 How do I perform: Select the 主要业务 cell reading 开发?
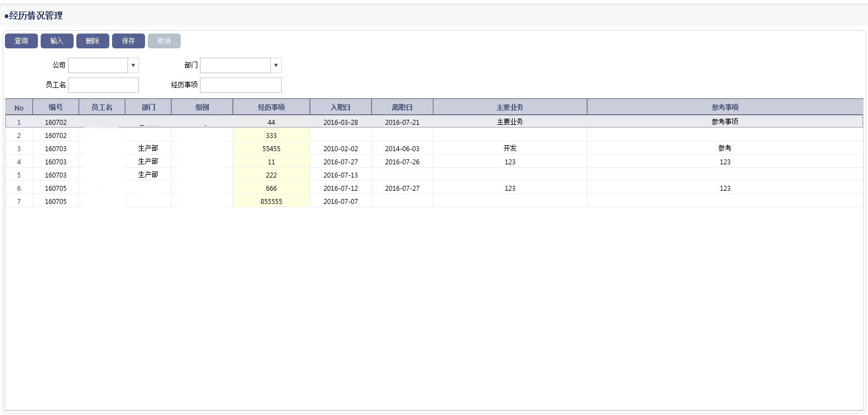point(510,148)
